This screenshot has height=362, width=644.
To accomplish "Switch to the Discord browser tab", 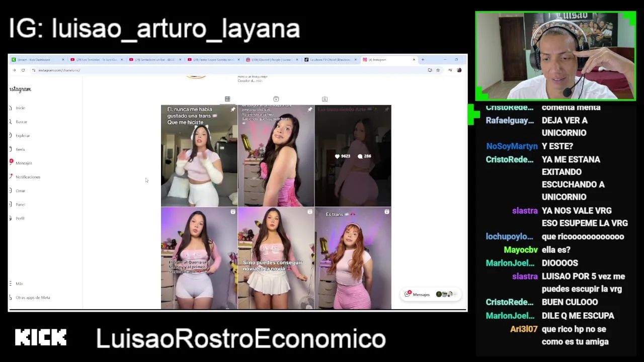I will pyautogui.click(x=271, y=60).
